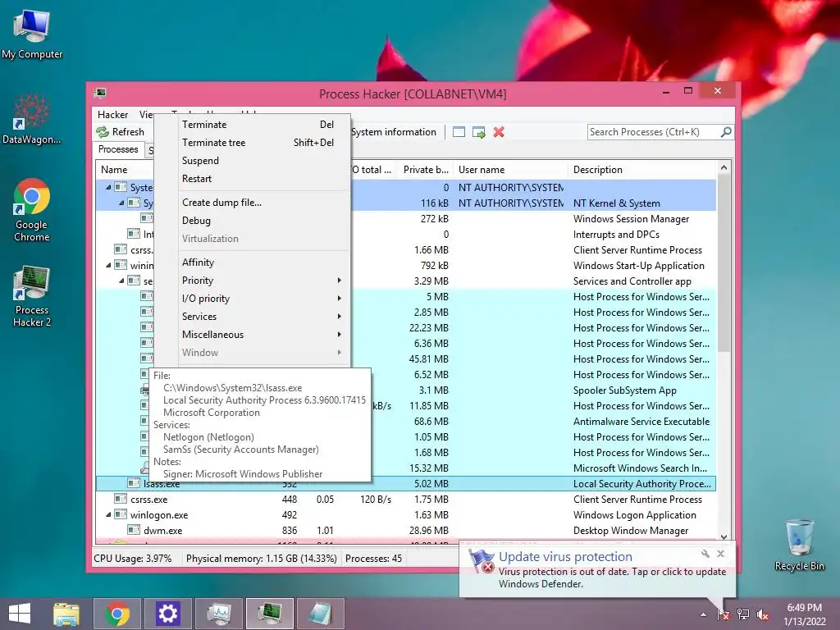Click Physical memory status bar entry
This screenshot has width=840, height=630.
262,558
